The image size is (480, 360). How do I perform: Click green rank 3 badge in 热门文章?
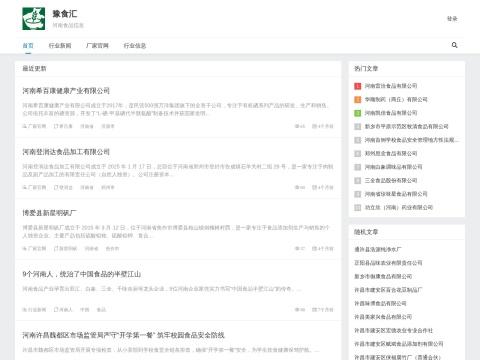358,113
